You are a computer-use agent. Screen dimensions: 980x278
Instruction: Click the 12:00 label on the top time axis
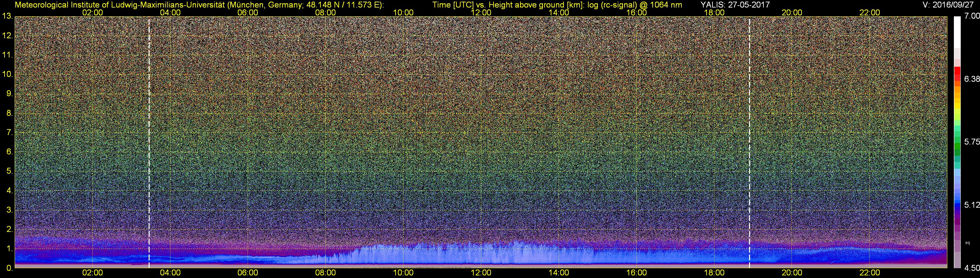[x=481, y=12]
